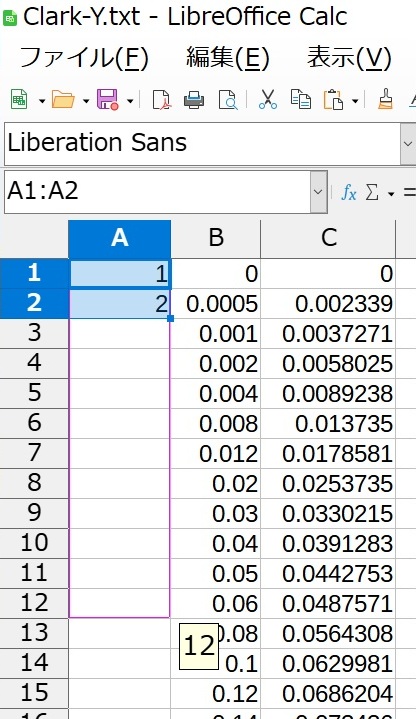
Task: Open the 編集(E) menu
Action: point(227,58)
